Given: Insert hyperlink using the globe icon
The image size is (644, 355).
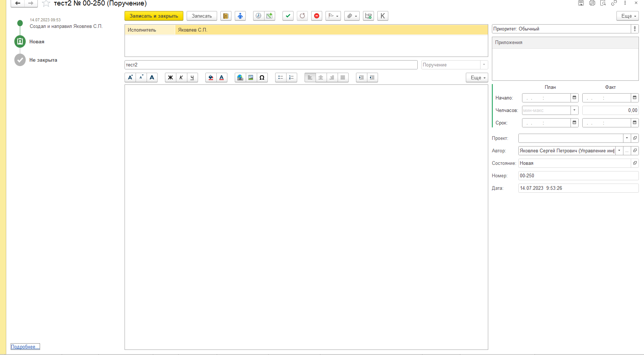Looking at the screenshot, I should click(x=240, y=77).
